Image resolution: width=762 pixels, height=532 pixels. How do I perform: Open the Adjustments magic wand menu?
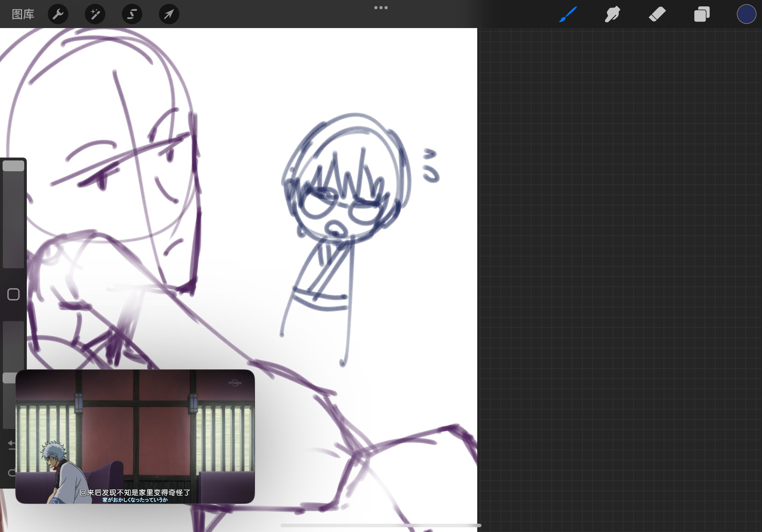coord(95,14)
